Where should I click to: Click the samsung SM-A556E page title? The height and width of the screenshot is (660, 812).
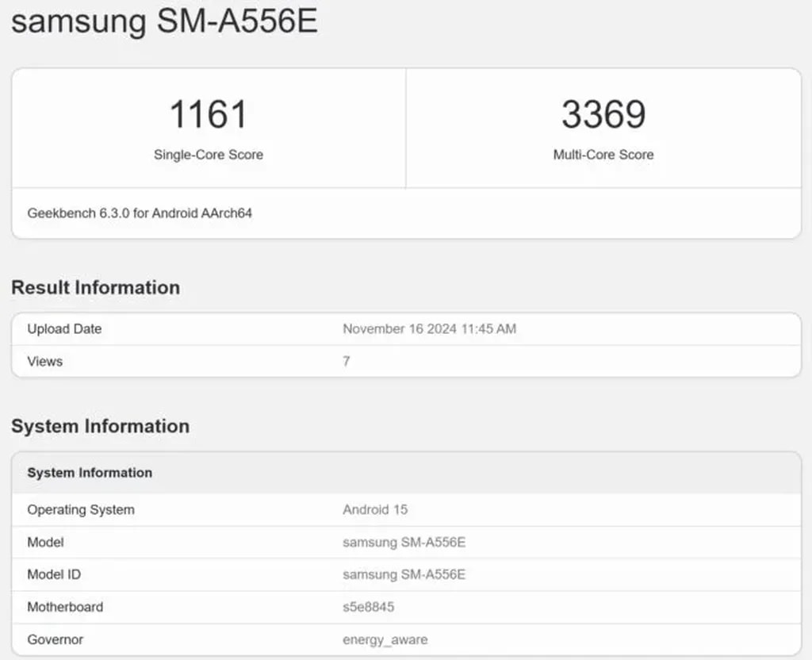click(x=164, y=22)
